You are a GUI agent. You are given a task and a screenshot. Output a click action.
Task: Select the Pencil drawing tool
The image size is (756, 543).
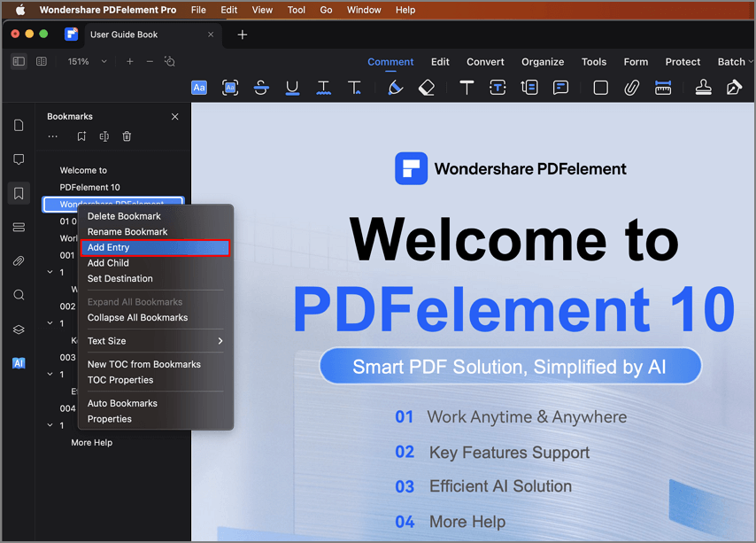click(x=395, y=88)
